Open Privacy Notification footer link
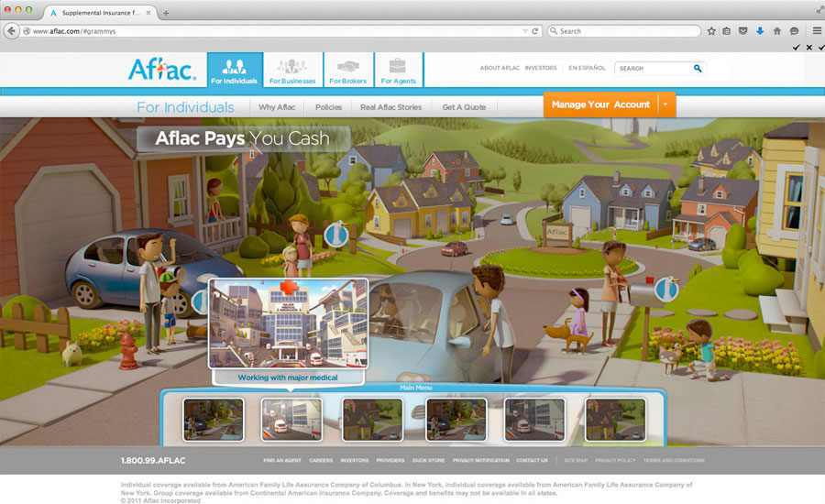825x504 pixels. pos(481,460)
